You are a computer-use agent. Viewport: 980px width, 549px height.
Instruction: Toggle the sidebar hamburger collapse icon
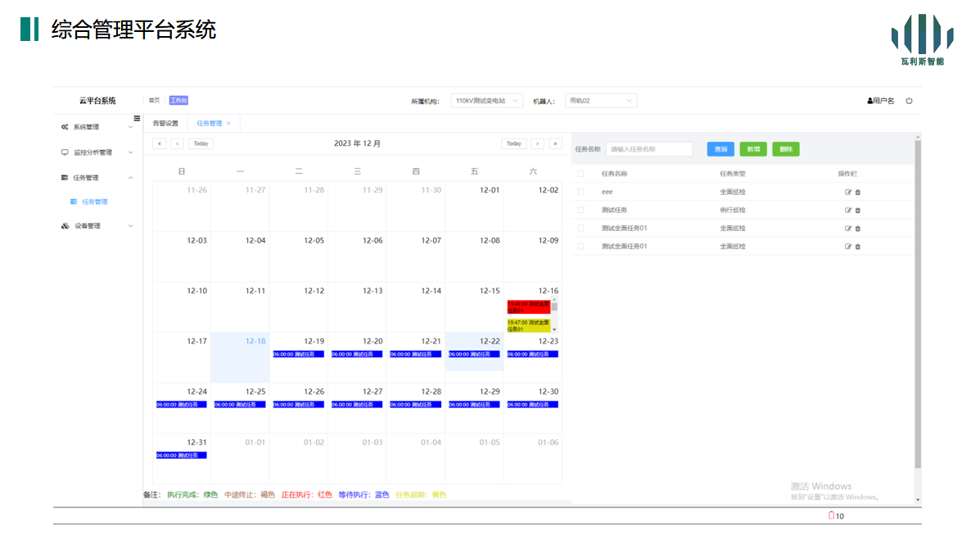pyautogui.click(x=137, y=119)
